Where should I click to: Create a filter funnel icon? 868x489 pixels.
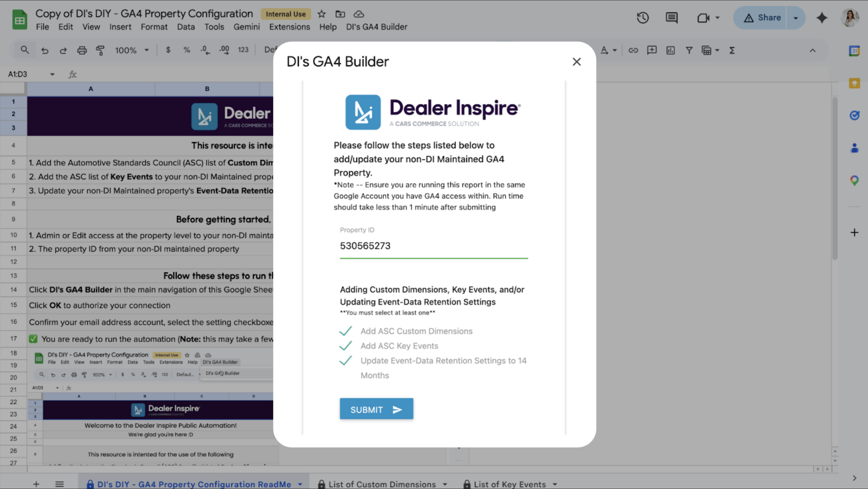coord(689,50)
